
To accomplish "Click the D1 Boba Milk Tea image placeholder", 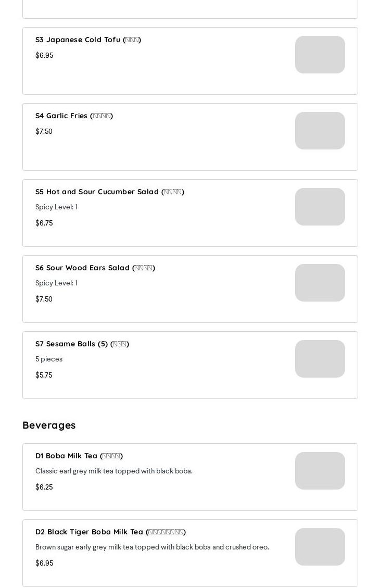I will [320, 471].
